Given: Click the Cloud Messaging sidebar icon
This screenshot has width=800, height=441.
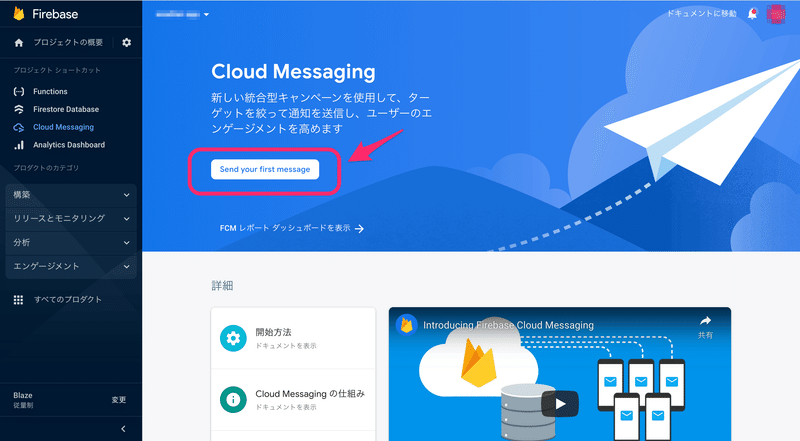Looking at the screenshot, I should pyautogui.click(x=19, y=127).
